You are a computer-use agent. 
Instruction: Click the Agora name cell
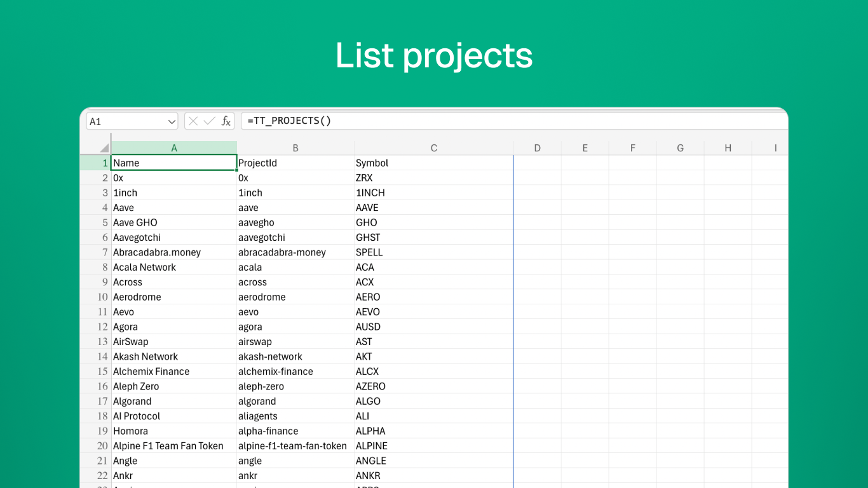(x=174, y=327)
